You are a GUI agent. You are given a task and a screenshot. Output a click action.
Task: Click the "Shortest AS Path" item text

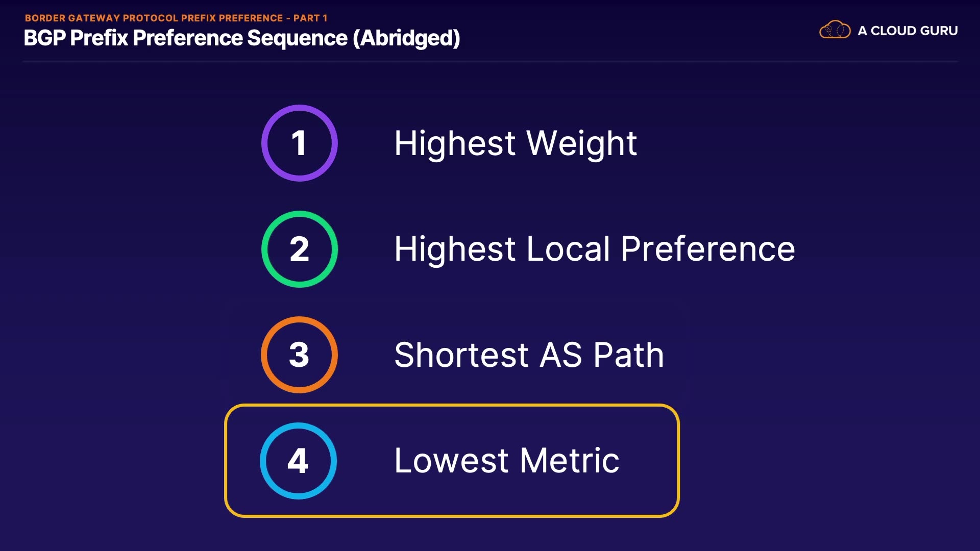tap(529, 355)
